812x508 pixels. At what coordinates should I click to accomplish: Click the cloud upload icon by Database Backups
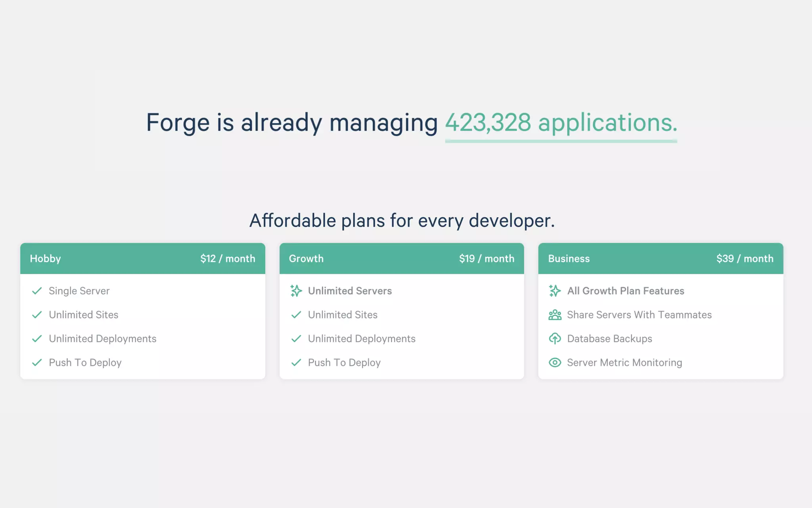click(555, 339)
